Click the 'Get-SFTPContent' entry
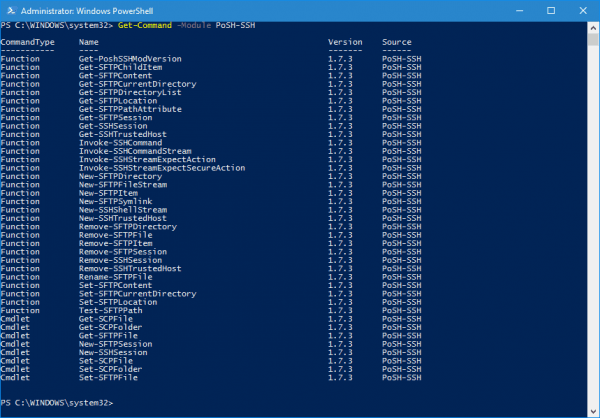Image resolution: width=600 pixels, height=418 pixels. tap(116, 76)
